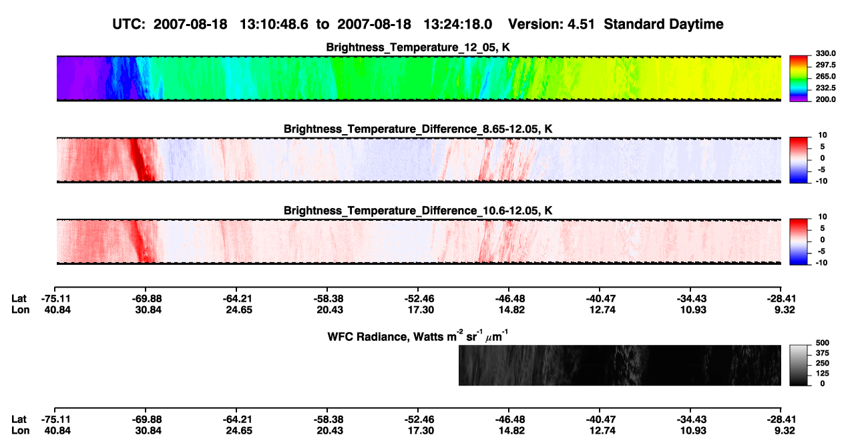Click the 8.65-12.05 difference red-blue colorbar
This screenshot has height=445, width=868.
coord(799,160)
